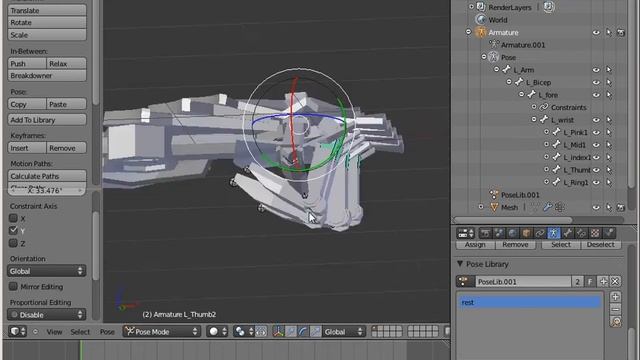Enable the rotate manipulator arc icon

pyautogui.click(x=303, y=331)
